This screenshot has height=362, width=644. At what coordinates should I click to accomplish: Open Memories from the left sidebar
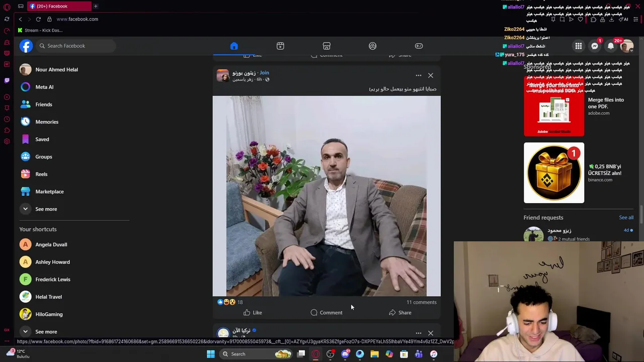(x=74, y=122)
